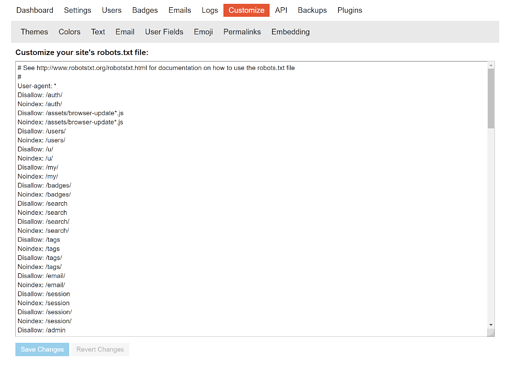The image size is (517, 371).
Task: Click the 'Noindex: /session' line without trailing slash
Action: tap(44, 303)
